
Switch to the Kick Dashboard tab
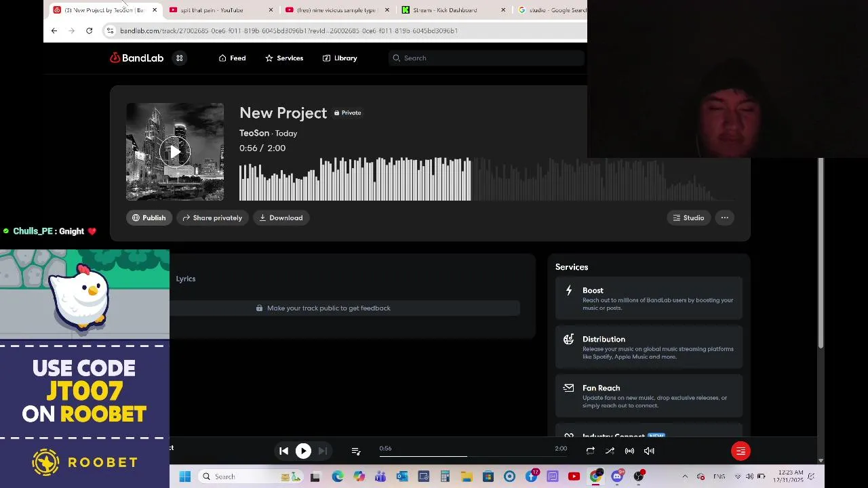click(453, 9)
